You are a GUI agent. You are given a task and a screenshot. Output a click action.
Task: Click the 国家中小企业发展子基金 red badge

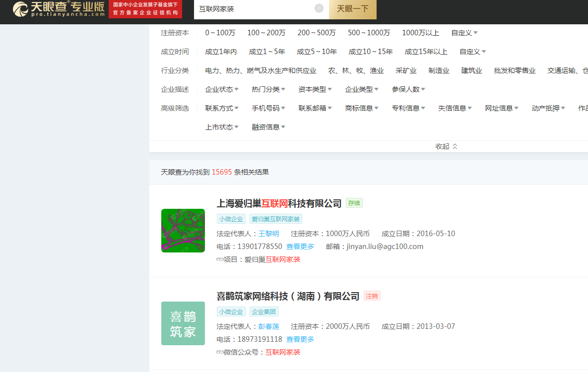(145, 9)
